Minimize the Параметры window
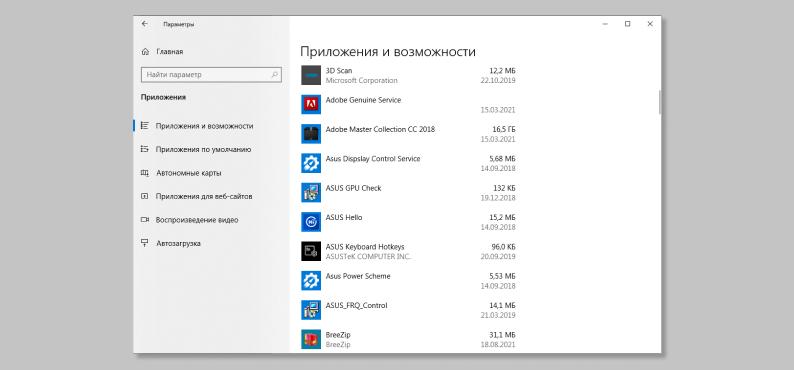 tap(605, 24)
